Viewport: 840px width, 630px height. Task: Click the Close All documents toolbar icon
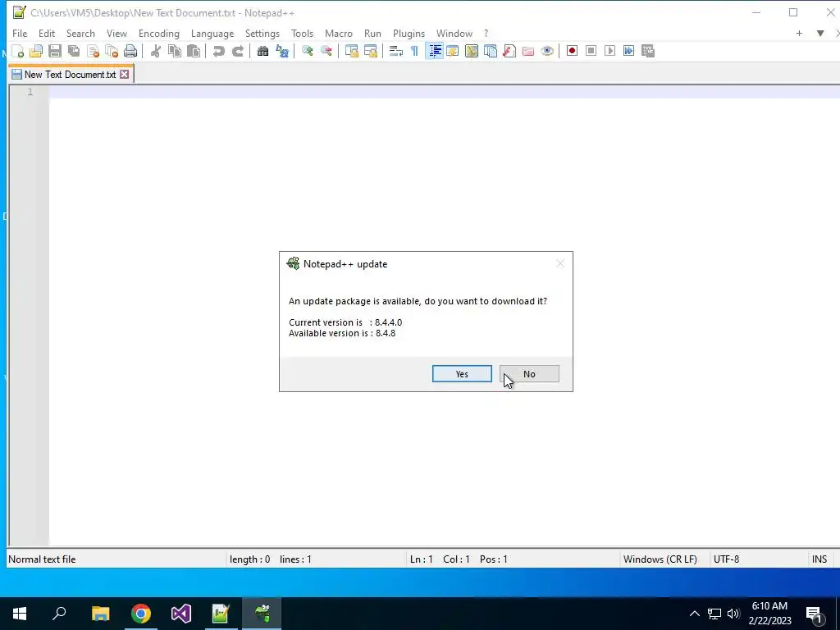(x=112, y=51)
